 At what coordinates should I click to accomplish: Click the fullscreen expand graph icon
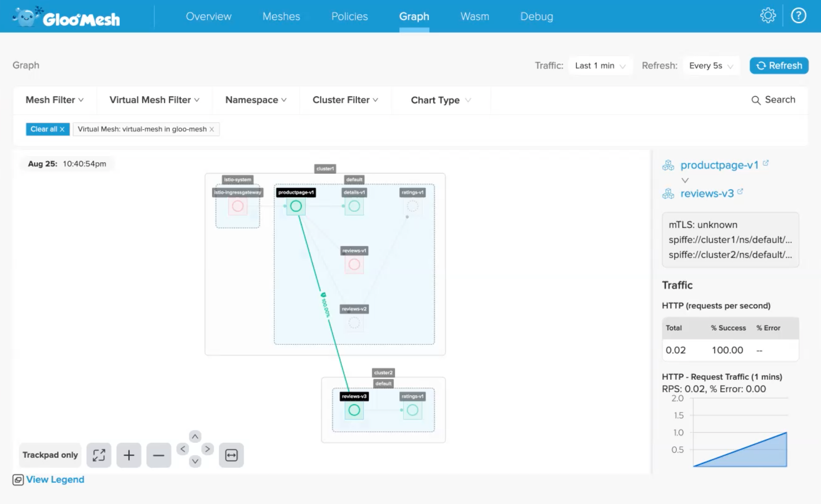[99, 455]
